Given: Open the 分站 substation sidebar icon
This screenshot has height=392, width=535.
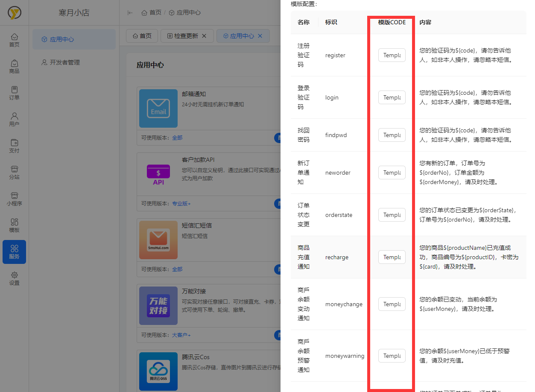Looking at the screenshot, I should coord(14,173).
